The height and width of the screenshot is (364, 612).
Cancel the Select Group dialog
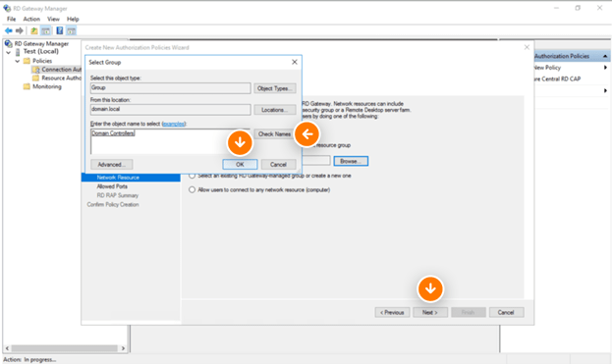278,165
